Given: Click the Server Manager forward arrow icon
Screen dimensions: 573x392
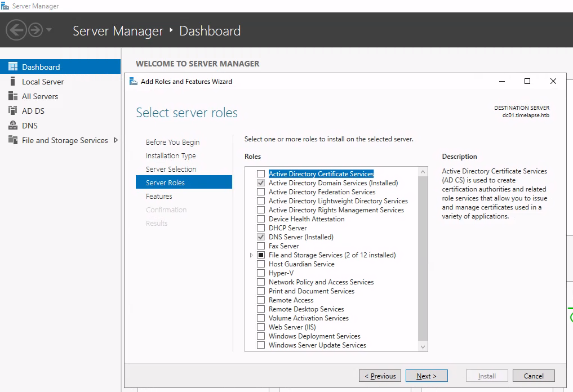Looking at the screenshot, I should pos(36,30).
